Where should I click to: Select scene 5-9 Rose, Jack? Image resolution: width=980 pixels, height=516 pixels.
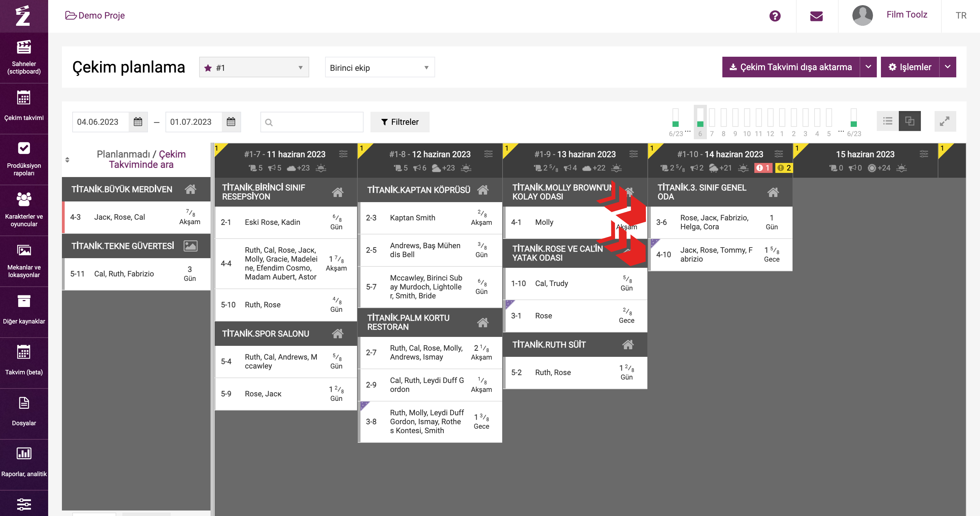click(286, 394)
